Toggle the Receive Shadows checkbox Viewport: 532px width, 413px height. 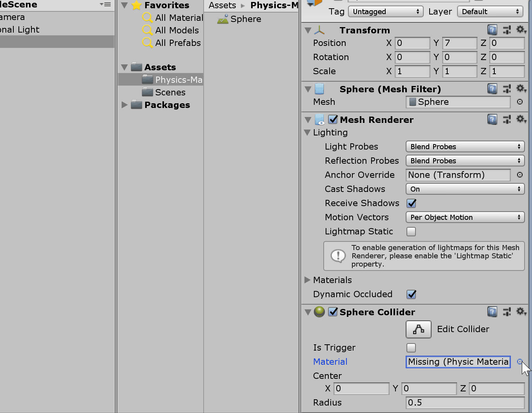411,203
